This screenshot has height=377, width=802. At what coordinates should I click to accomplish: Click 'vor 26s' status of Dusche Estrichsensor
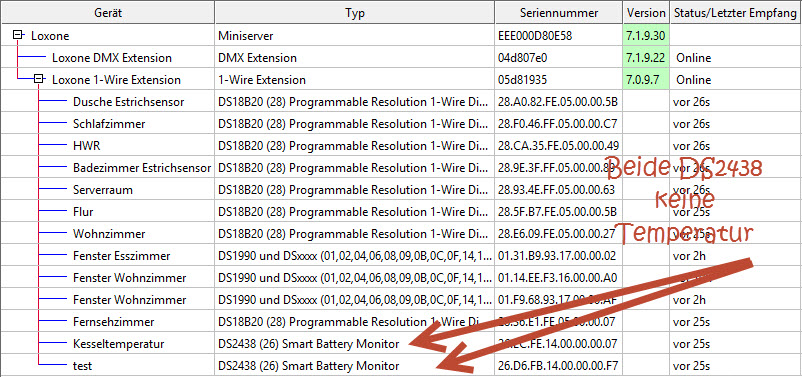pos(692,102)
